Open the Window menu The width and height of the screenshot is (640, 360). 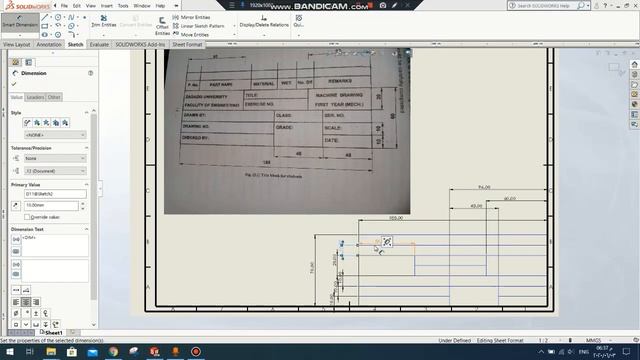pos(142,6)
